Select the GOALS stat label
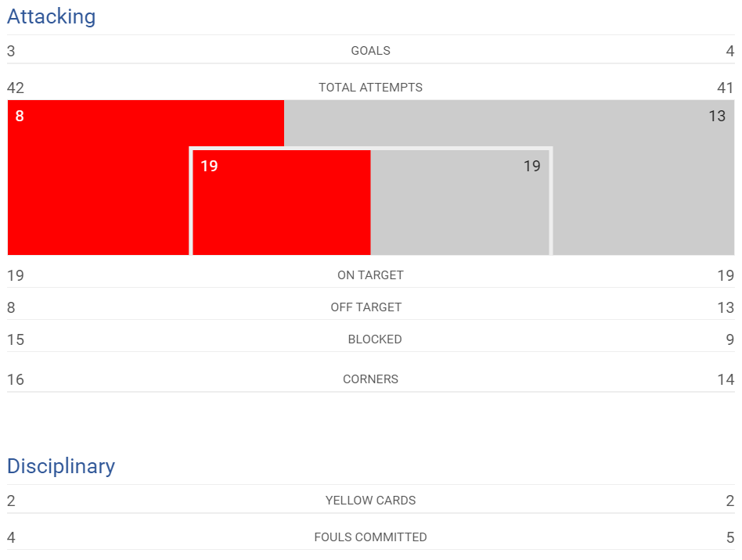This screenshot has height=560, width=742. [x=370, y=51]
